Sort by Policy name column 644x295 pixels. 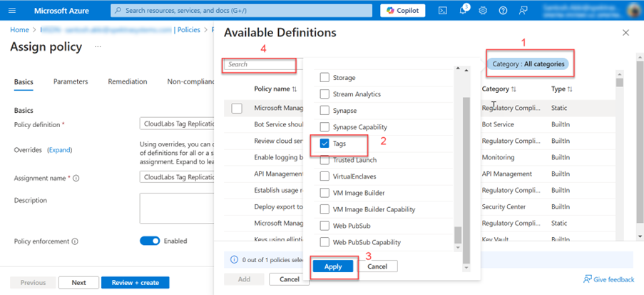tap(275, 89)
